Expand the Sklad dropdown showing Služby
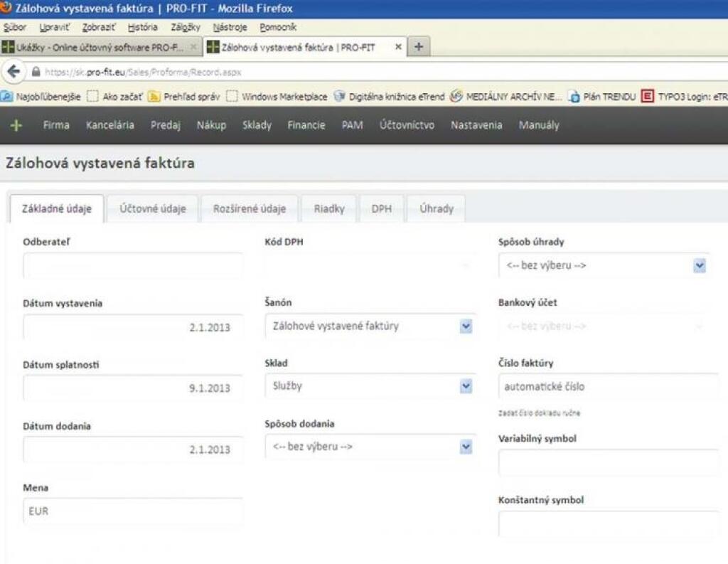 [466, 386]
